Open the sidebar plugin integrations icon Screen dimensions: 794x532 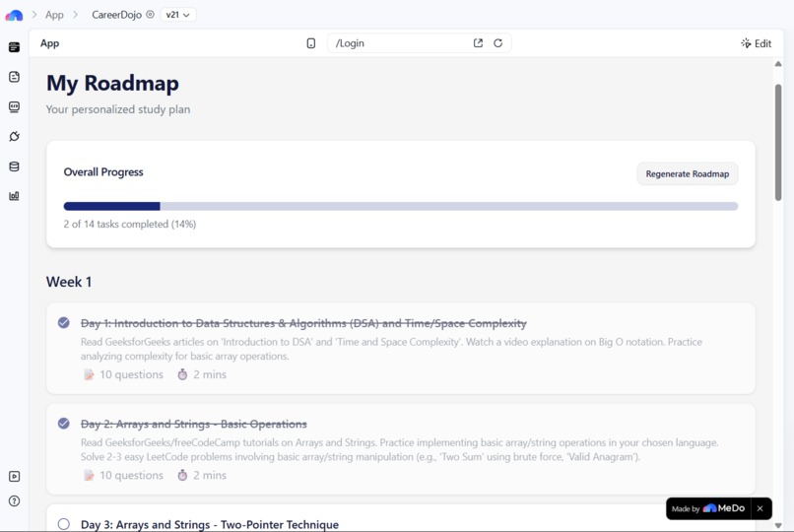(14, 136)
